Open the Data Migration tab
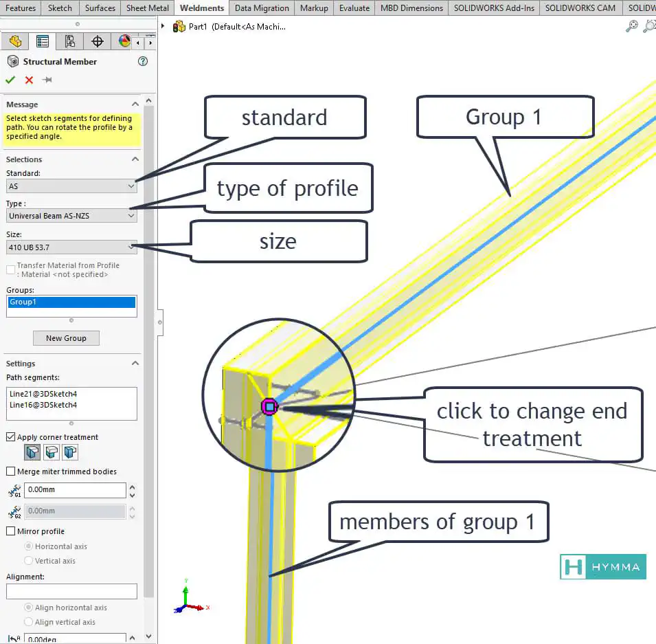The image size is (656, 644). click(262, 8)
